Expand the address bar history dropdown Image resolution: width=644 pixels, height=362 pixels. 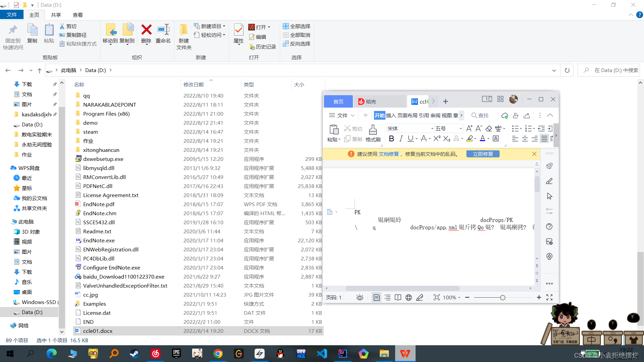(554, 70)
